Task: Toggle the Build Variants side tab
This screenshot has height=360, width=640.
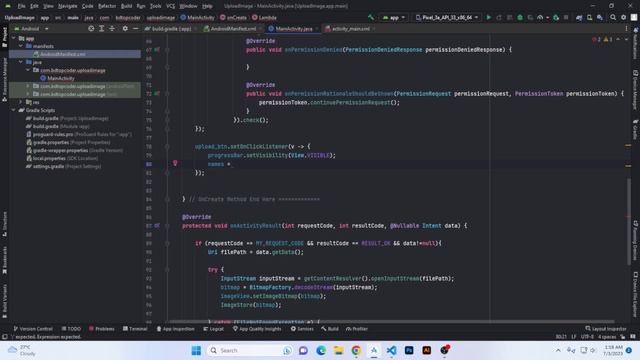Action: pos(4,301)
